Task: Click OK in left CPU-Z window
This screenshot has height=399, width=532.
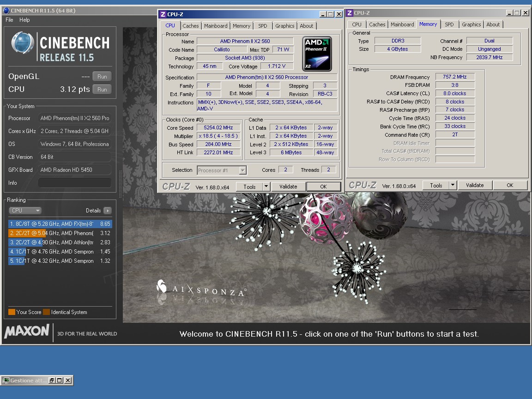Action: 323,187
